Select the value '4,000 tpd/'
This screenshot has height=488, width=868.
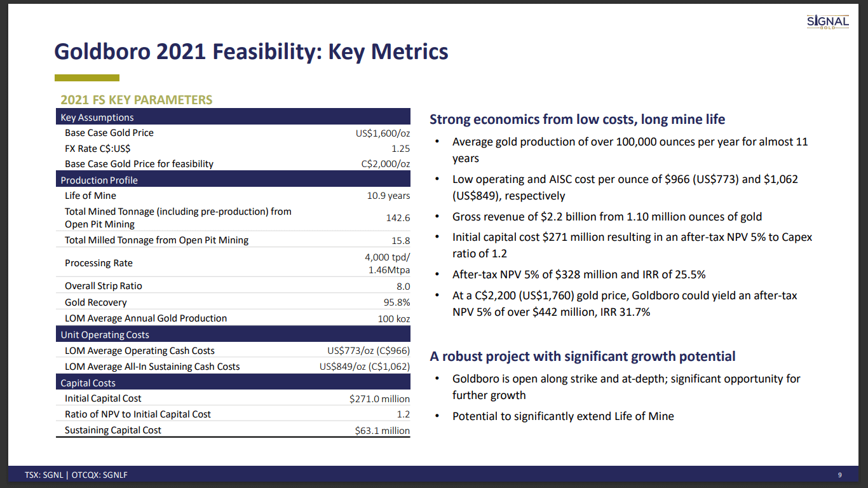[x=388, y=257]
